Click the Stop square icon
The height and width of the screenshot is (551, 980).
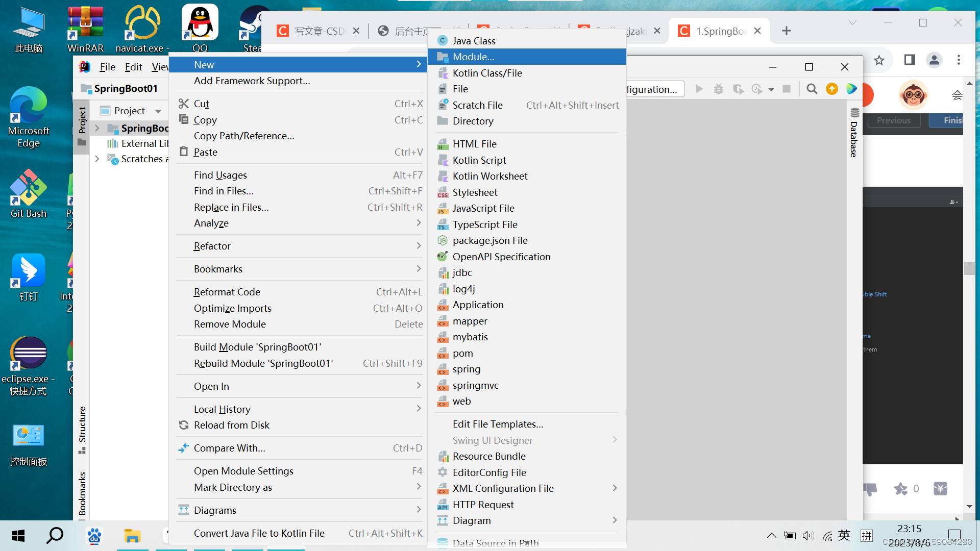coord(787,89)
